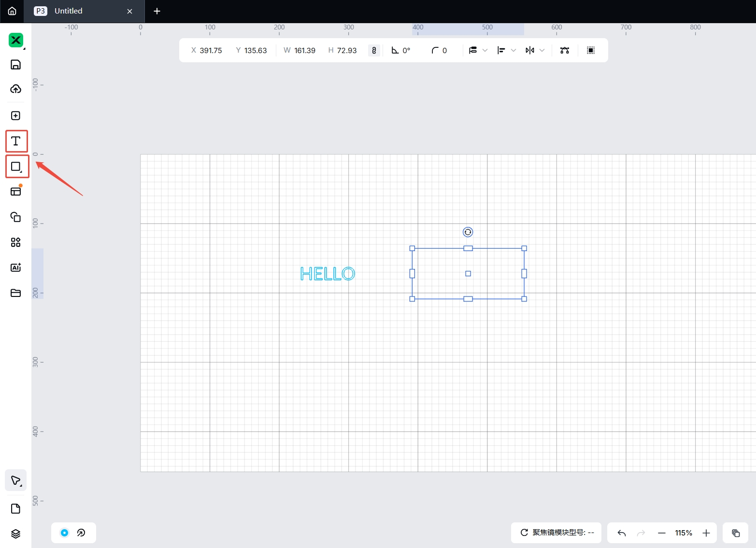
Task: Expand the Align options dropdown
Action: pyautogui.click(x=513, y=50)
